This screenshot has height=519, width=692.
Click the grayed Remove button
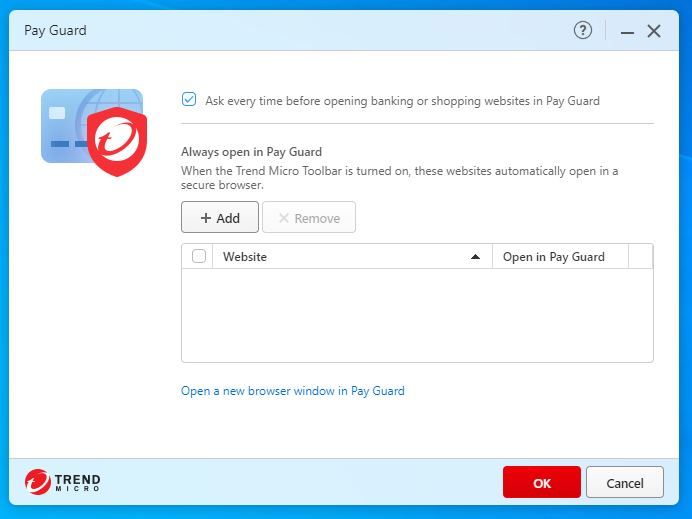click(x=309, y=217)
